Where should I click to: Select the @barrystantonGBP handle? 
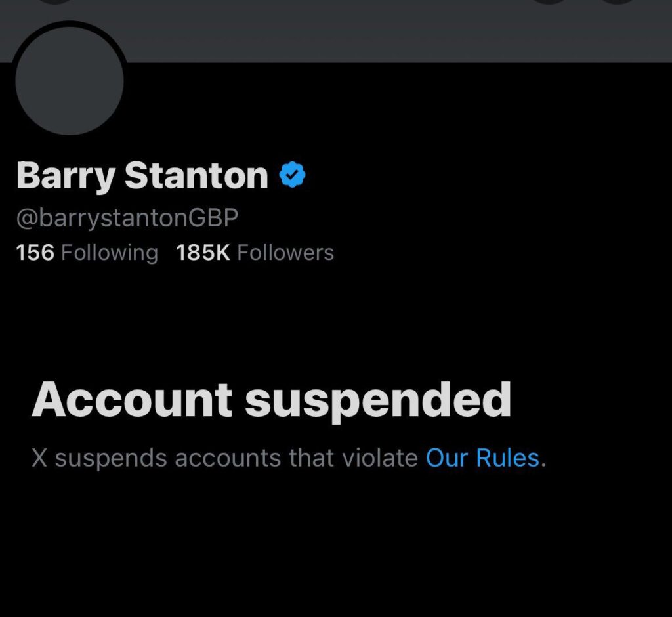pyautogui.click(x=126, y=218)
